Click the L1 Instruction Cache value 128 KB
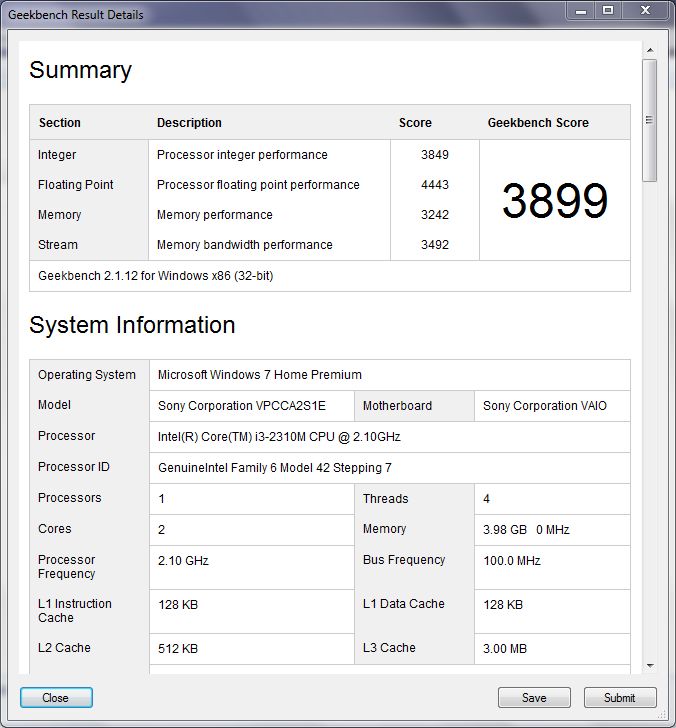Viewport: 676px width, 728px height. [178, 605]
